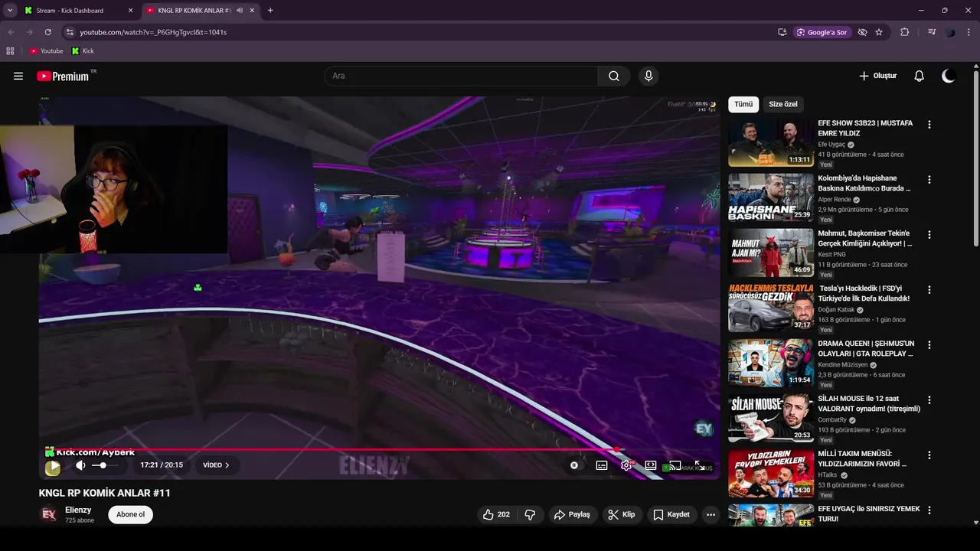Image resolution: width=980 pixels, height=551 pixels.
Task: Open options for MİLLİ TAKIM MENÜSÜ video
Action: 929,455
